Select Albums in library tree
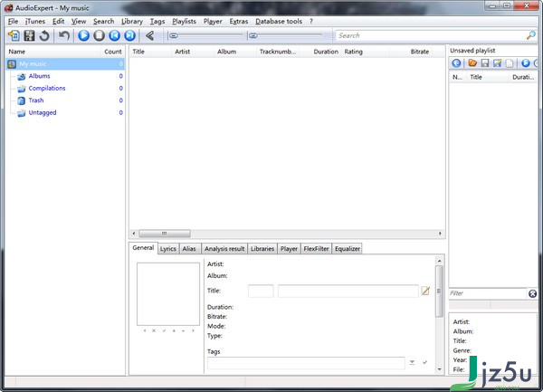Viewport: 543px width, 392px height. [39, 76]
